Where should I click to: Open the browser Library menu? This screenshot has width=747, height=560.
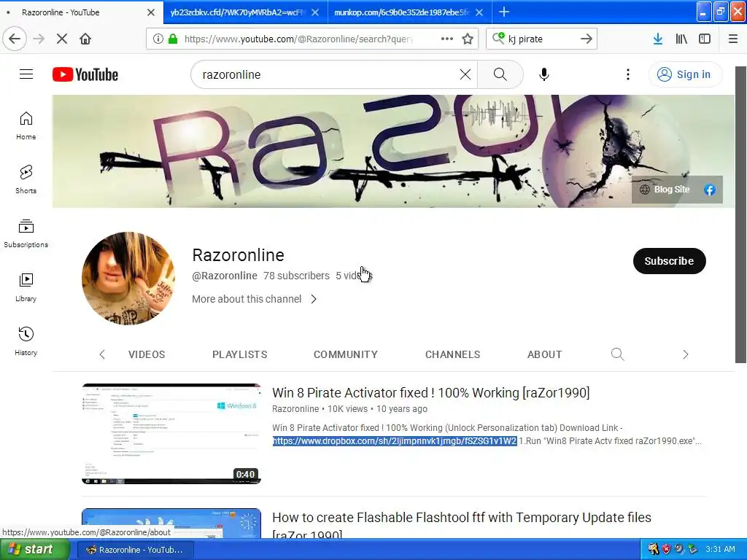point(681,39)
